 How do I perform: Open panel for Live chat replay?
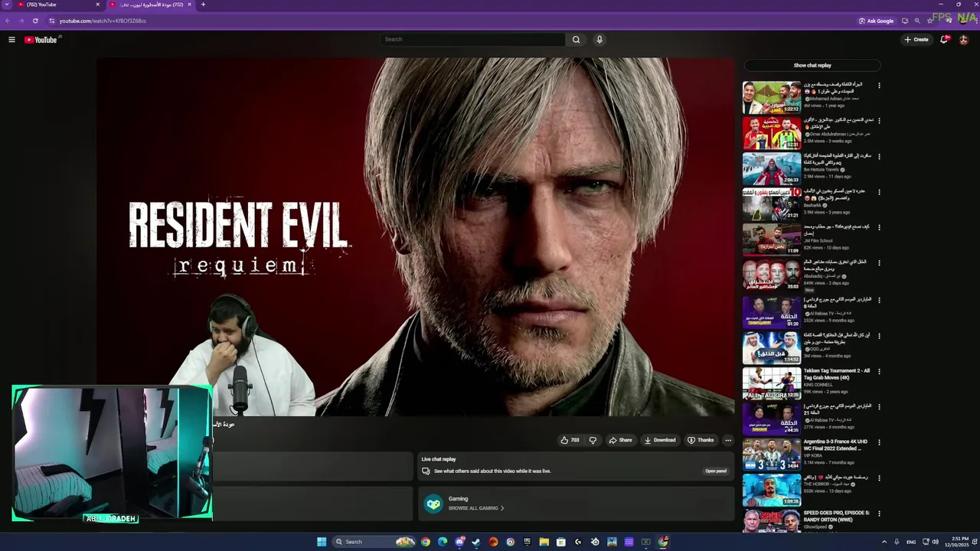[x=716, y=471]
